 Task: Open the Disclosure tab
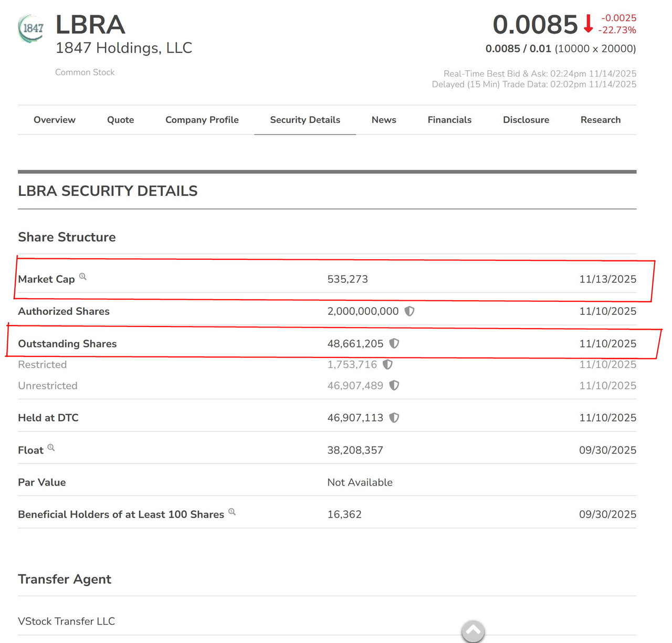tap(526, 120)
